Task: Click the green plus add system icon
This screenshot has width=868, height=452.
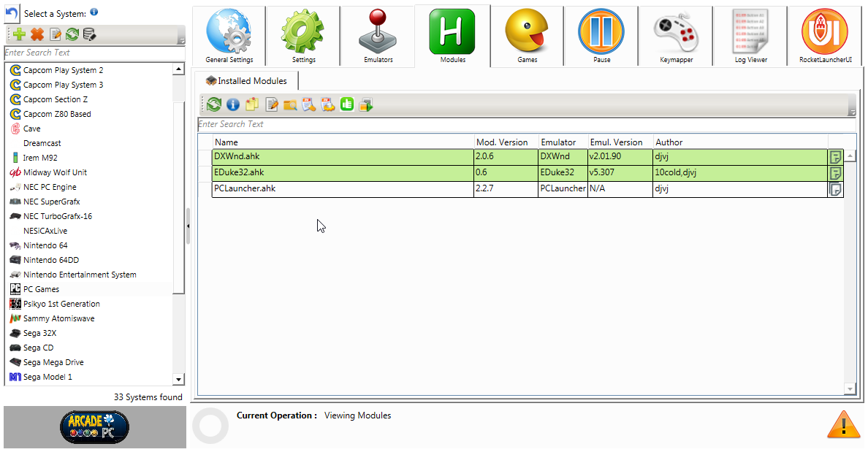Action: (19, 34)
